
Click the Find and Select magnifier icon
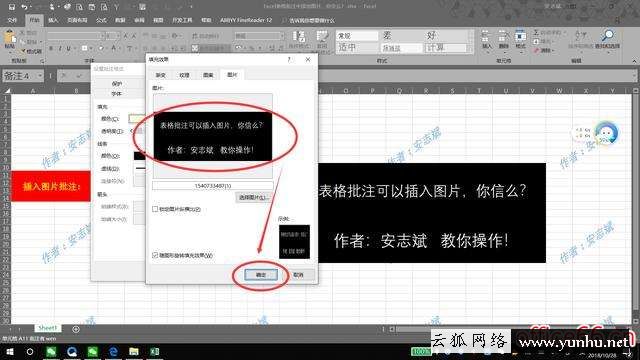(608, 36)
